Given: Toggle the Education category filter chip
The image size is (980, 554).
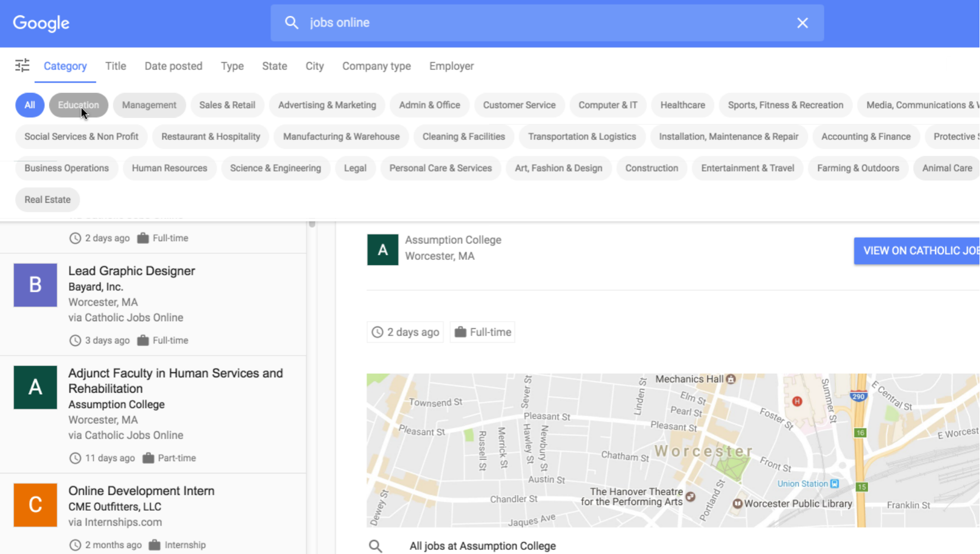Looking at the screenshot, I should (x=78, y=105).
